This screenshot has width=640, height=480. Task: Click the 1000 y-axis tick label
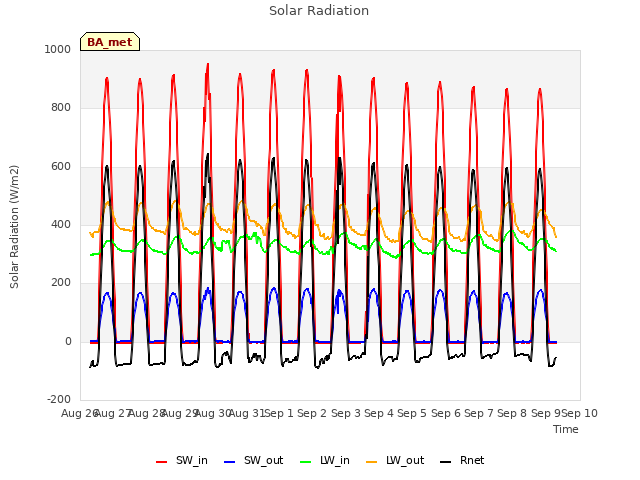click(x=58, y=49)
